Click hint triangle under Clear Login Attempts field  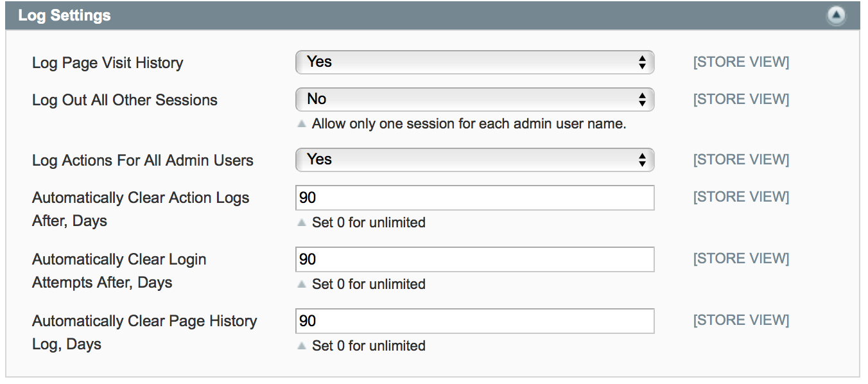point(302,284)
